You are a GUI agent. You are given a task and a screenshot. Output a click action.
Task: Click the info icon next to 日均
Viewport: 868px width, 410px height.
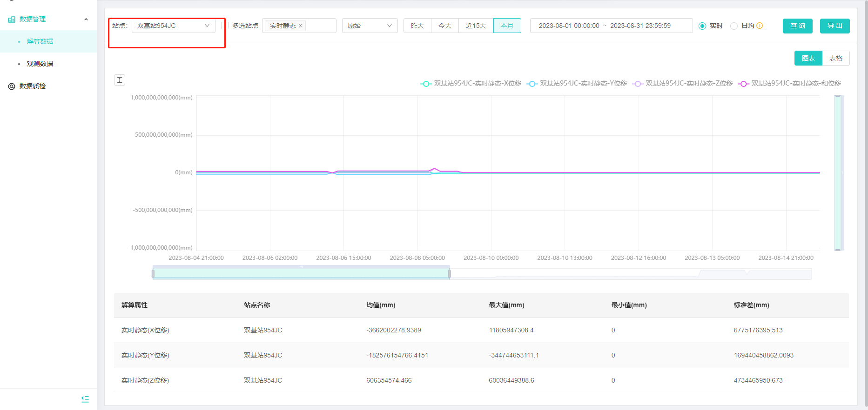tap(760, 26)
